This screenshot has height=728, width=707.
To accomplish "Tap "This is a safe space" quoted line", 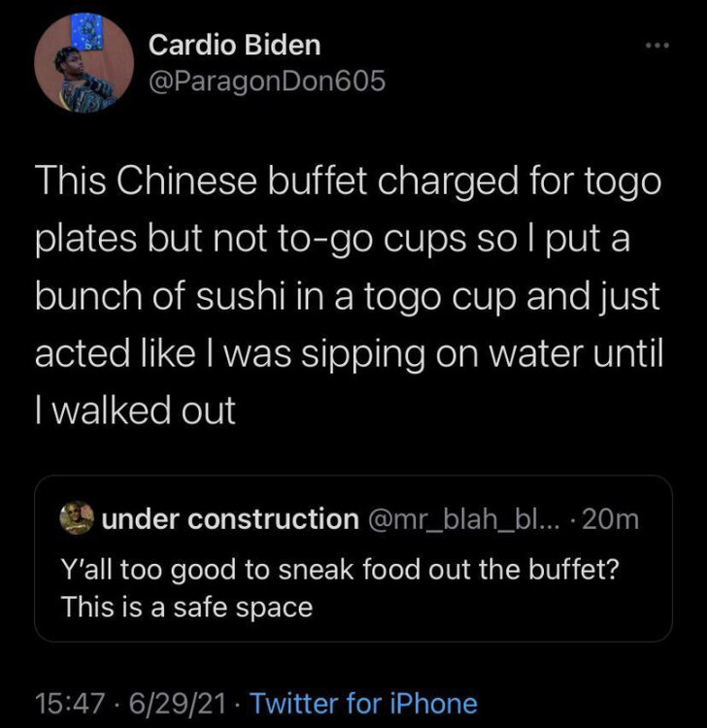I will [186, 608].
